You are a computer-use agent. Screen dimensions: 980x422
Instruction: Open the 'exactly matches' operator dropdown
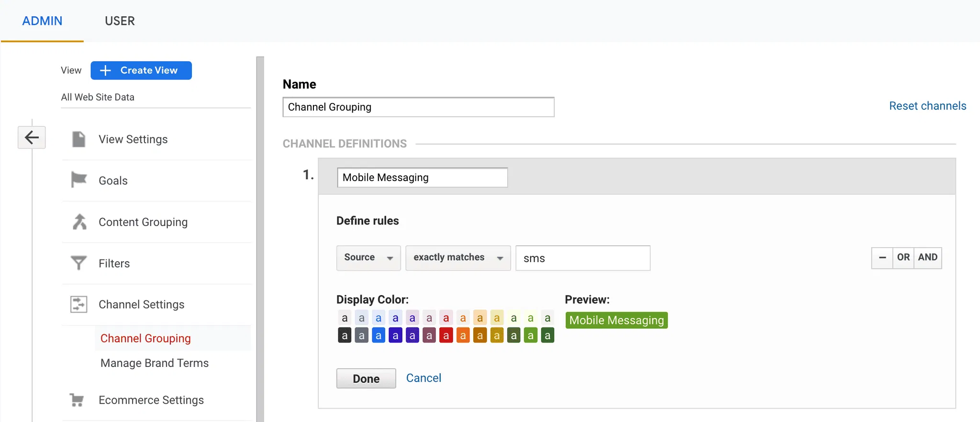[457, 258]
